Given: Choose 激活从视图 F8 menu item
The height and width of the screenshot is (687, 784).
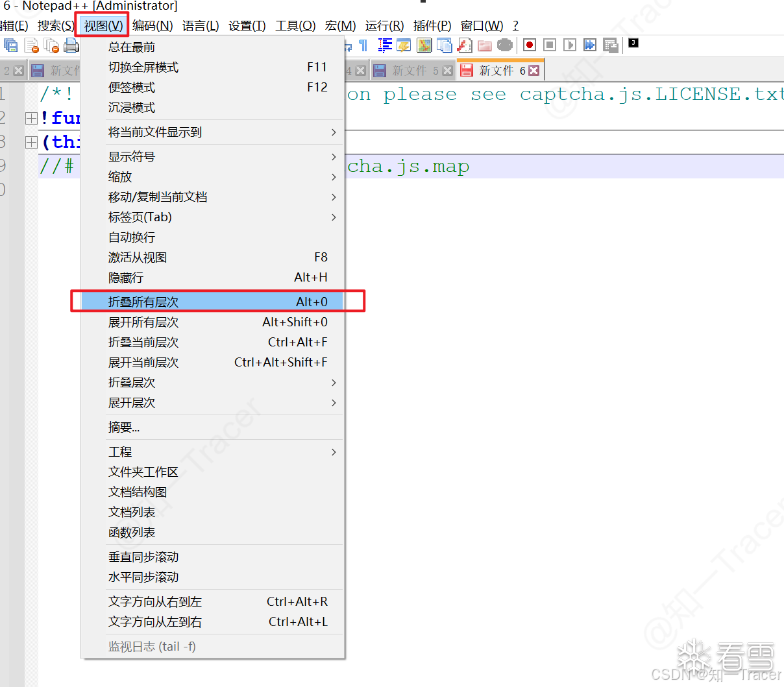Looking at the screenshot, I should 212,258.
